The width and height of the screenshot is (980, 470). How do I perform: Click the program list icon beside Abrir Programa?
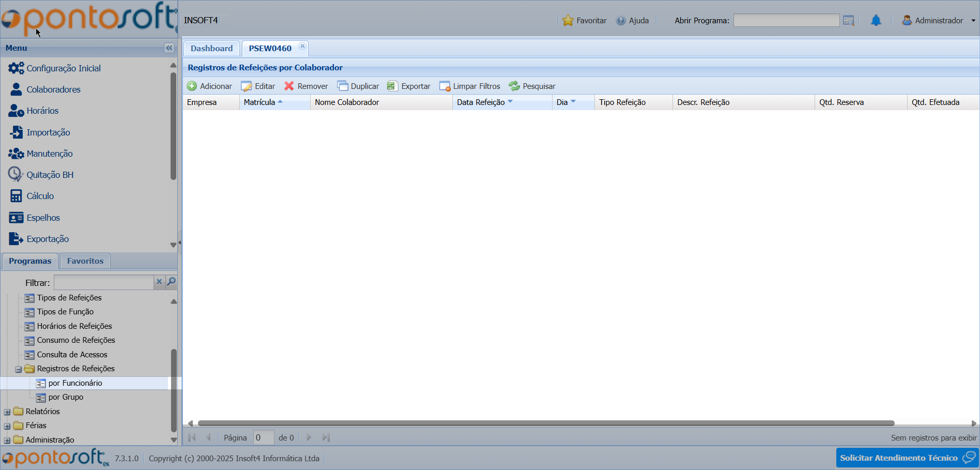tap(848, 21)
